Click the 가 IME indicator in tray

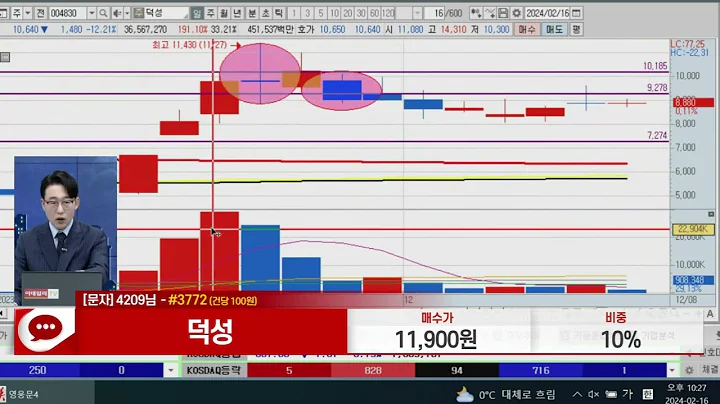(628, 394)
